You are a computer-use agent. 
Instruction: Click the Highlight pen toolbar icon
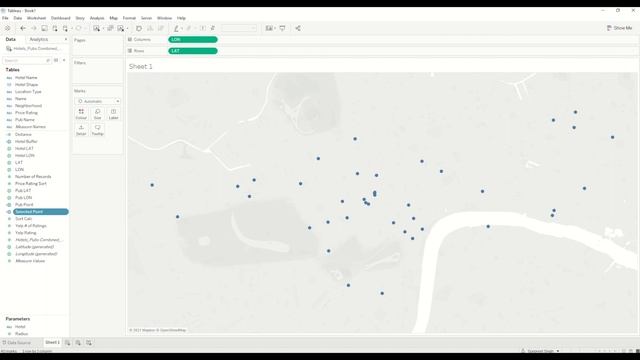tap(176, 28)
